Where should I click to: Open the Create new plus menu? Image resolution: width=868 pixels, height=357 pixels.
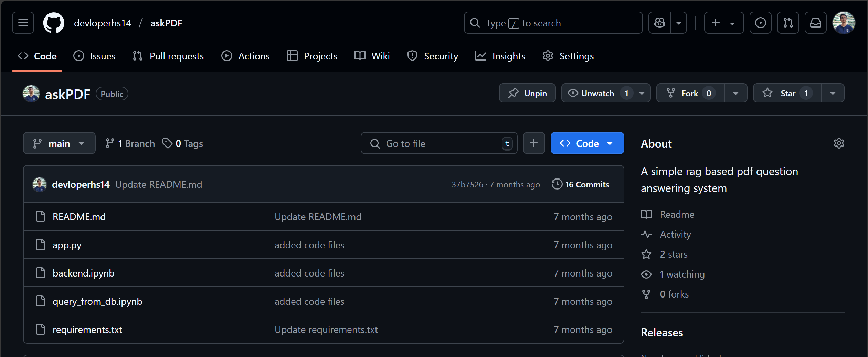pos(724,23)
